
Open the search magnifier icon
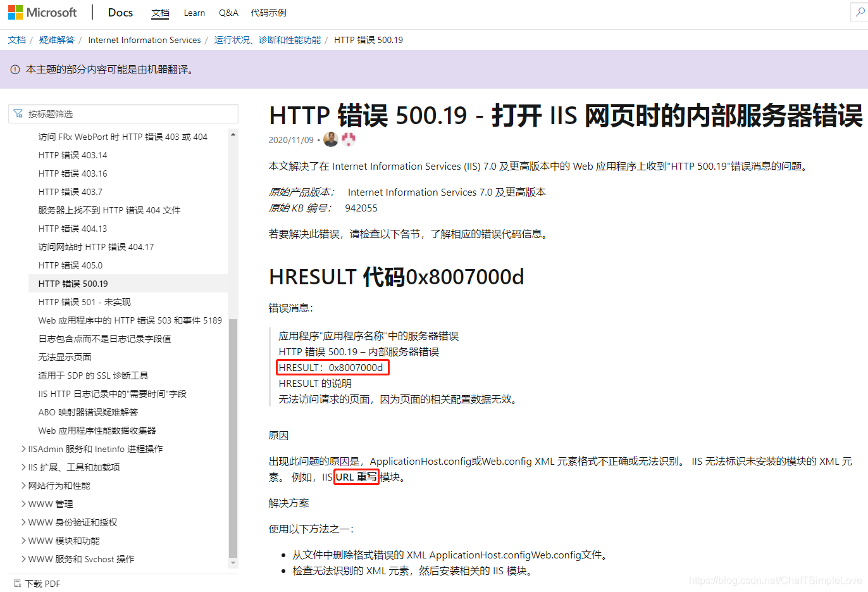860,13
